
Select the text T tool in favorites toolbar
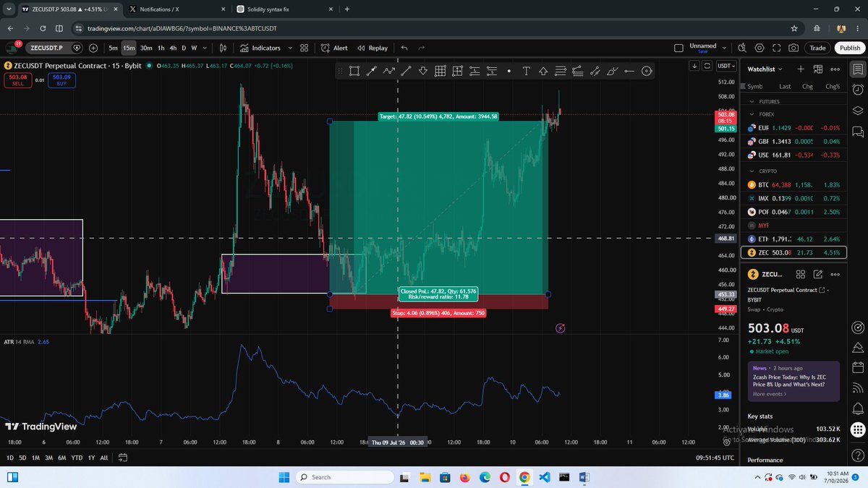pyautogui.click(x=526, y=71)
